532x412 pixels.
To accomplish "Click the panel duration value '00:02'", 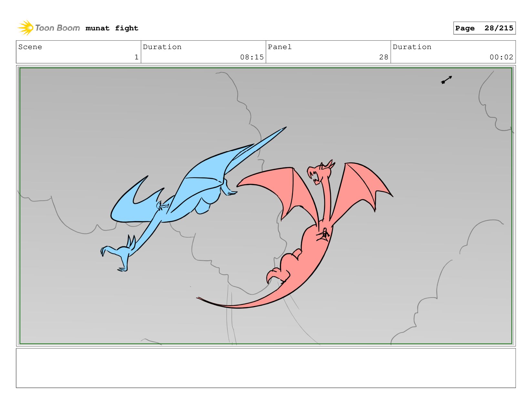I will [x=501, y=57].
